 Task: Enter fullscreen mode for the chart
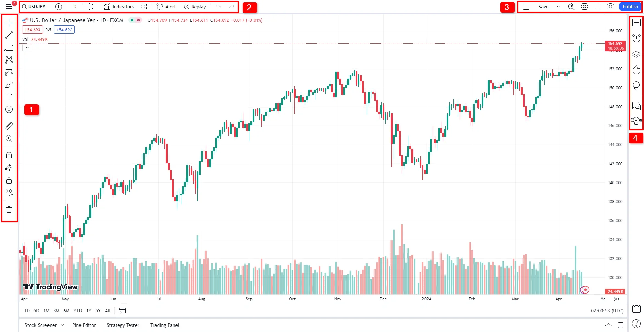[598, 7]
